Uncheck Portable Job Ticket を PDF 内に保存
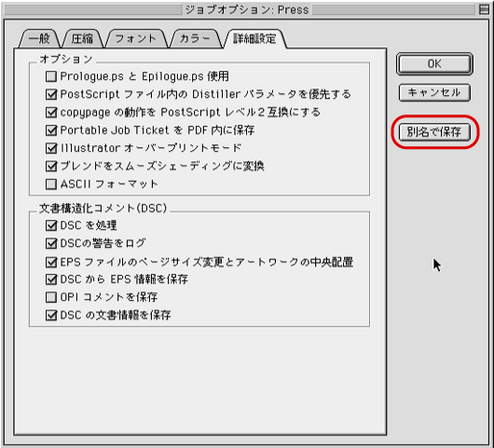Viewport: 494px width, 448px height. click(x=51, y=130)
